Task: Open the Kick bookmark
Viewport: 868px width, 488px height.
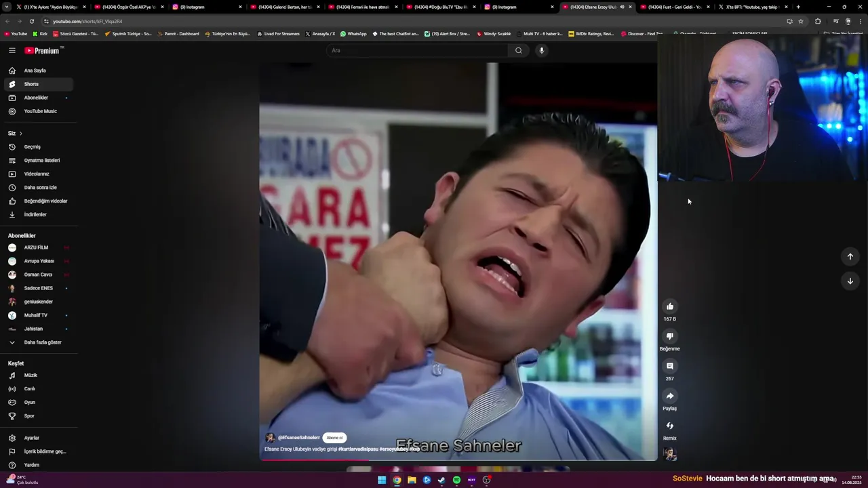Action: 40,34
